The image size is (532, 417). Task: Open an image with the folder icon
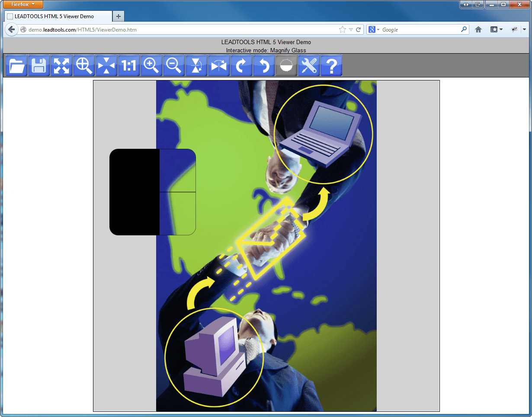tap(16, 66)
